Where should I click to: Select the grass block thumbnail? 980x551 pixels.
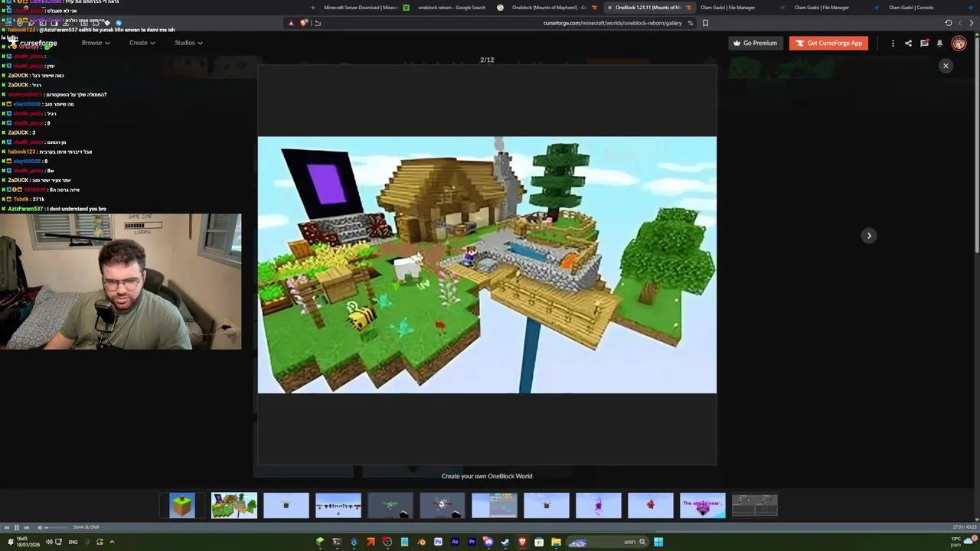click(x=182, y=505)
